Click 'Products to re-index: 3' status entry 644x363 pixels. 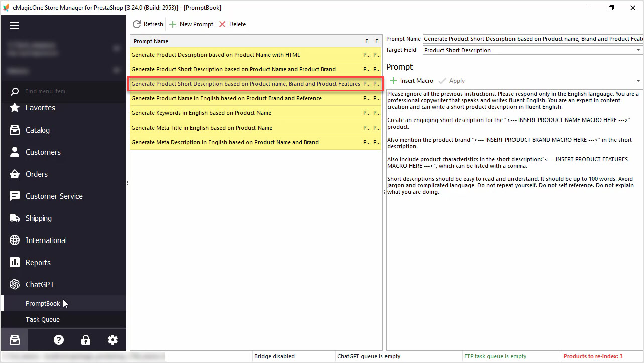click(593, 356)
